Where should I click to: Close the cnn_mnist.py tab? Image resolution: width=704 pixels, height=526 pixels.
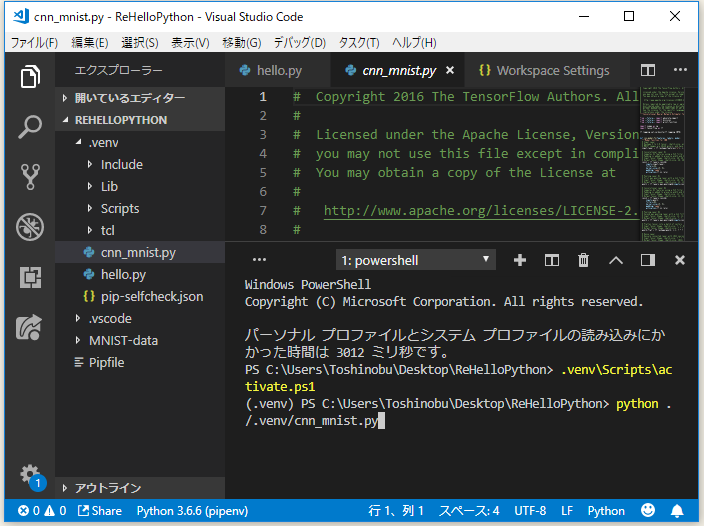[450, 70]
